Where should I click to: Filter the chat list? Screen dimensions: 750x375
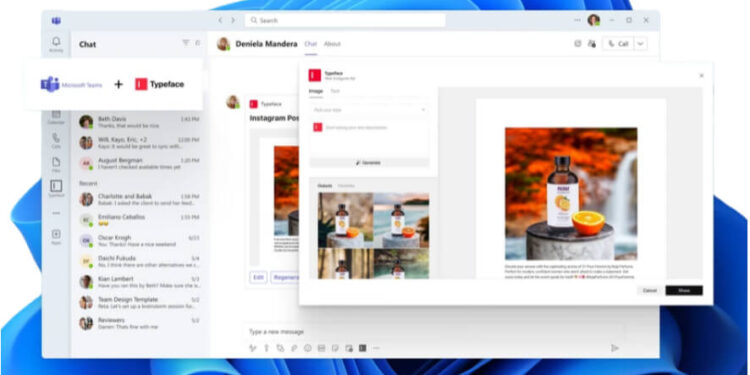[186, 43]
